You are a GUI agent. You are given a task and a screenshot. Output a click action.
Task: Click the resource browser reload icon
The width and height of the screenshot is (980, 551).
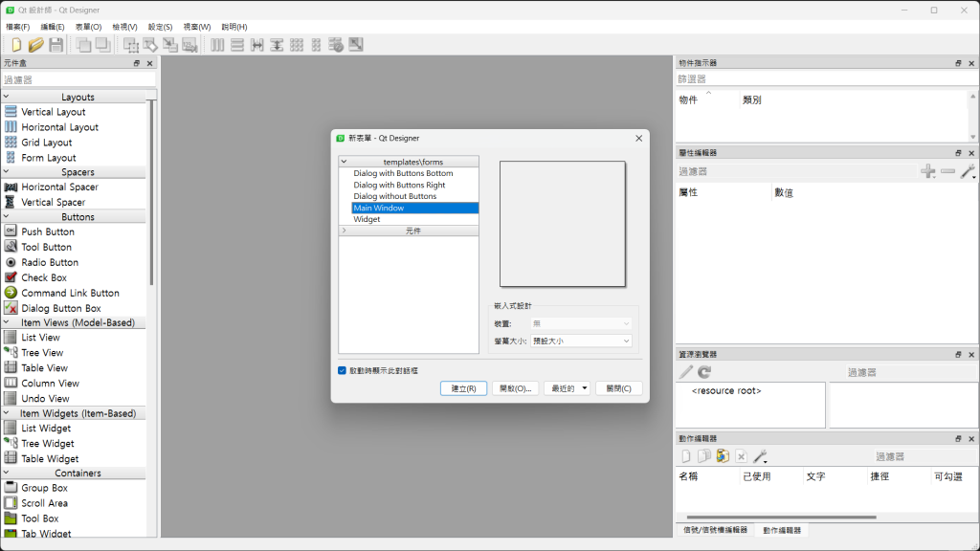point(704,372)
